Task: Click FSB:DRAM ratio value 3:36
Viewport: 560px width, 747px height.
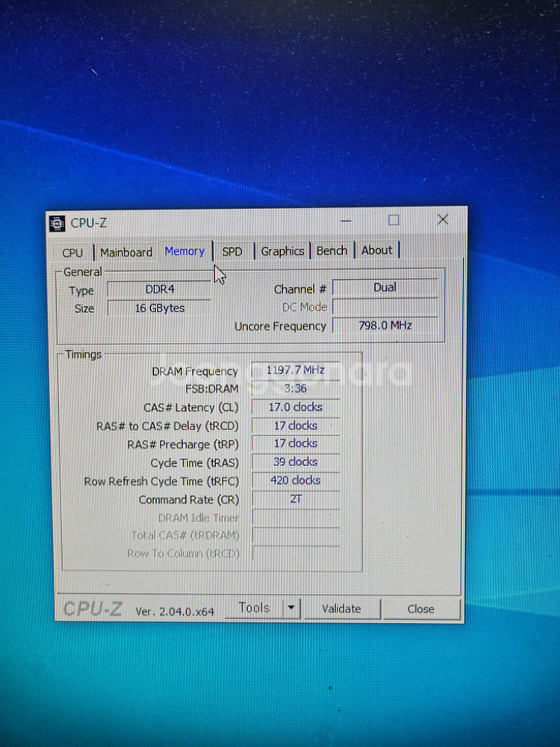Action: (295, 388)
